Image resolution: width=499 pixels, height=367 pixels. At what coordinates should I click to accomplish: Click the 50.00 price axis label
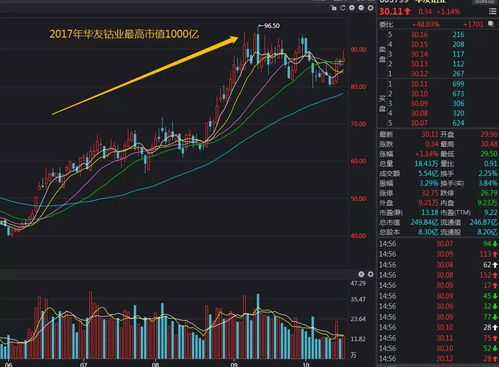click(x=358, y=199)
